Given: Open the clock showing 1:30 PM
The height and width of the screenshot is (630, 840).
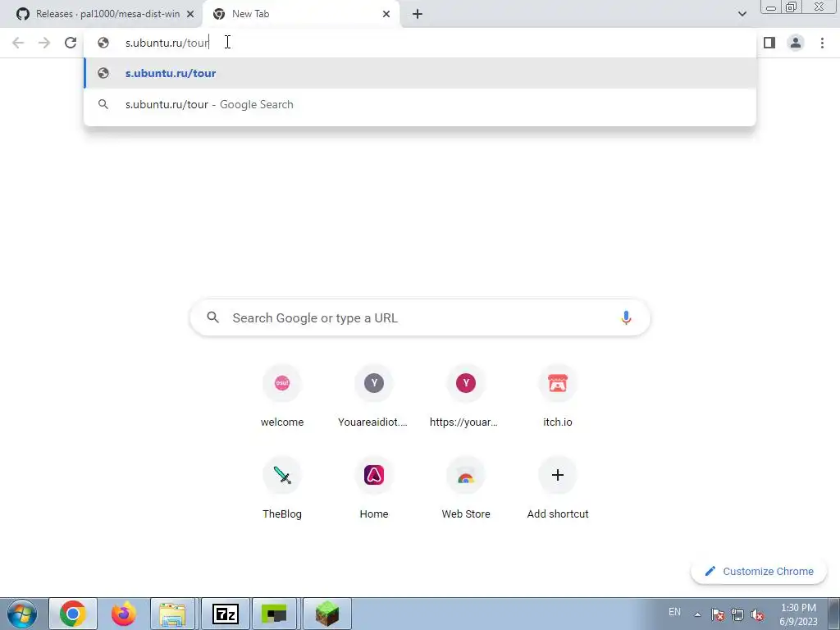Looking at the screenshot, I should [798, 614].
